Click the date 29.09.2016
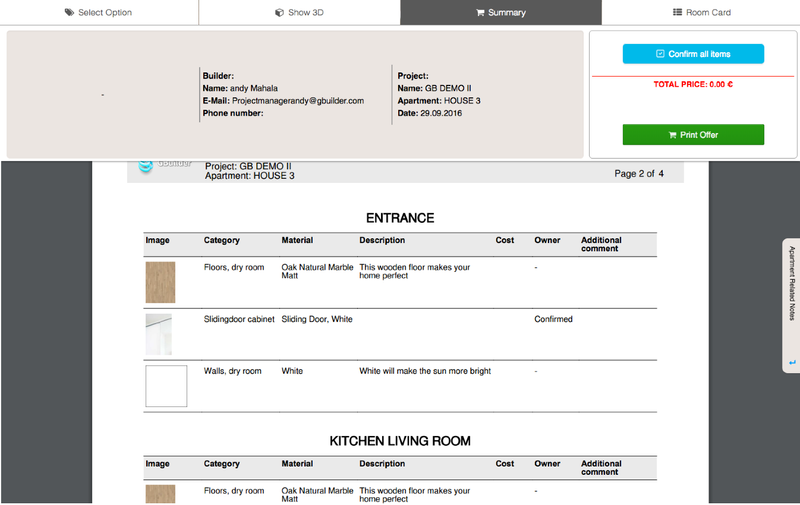This screenshot has height=505, width=800. click(x=441, y=113)
